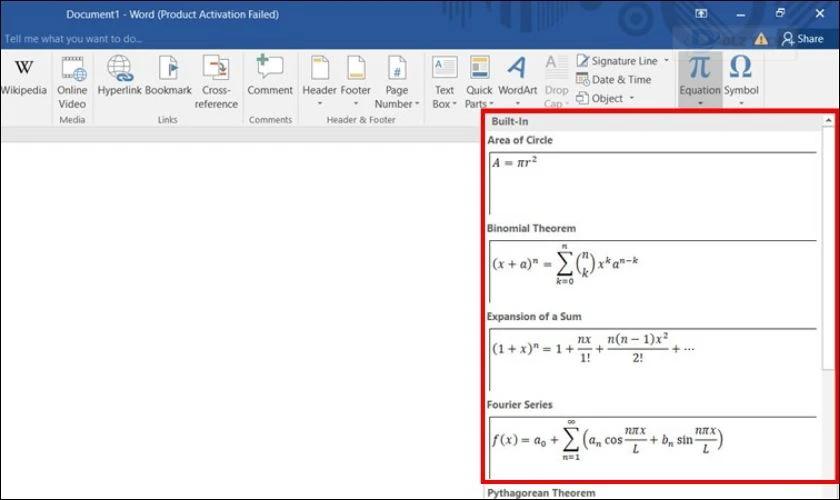Insert an Online Video
840x500 pixels.
72,83
